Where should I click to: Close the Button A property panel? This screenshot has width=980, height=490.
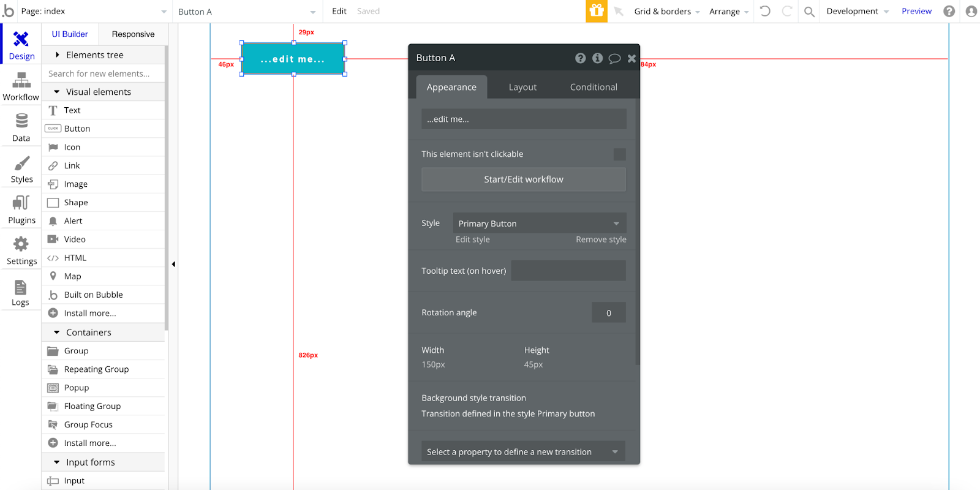[631, 58]
